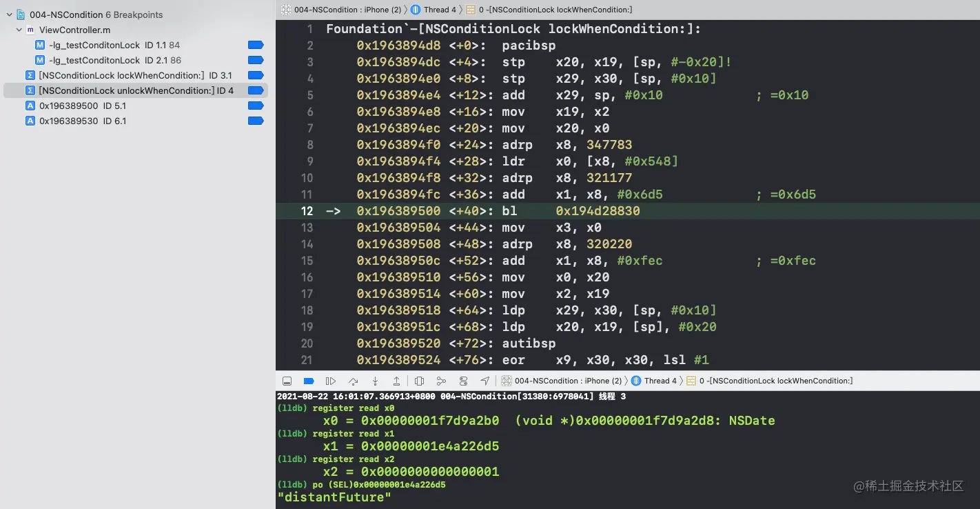The image size is (980, 509).
Task: Deactivate breakpoints in debug bar
Action: coord(309,381)
